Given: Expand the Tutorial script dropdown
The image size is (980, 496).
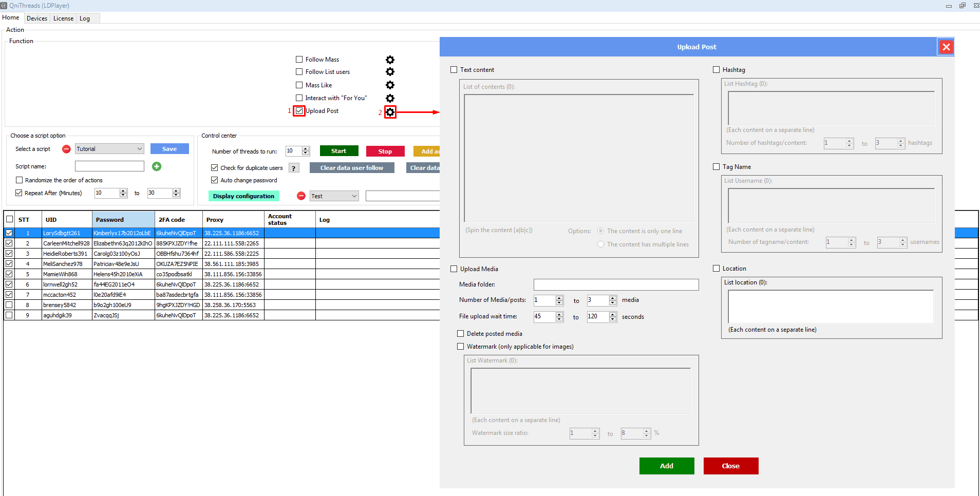Looking at the screenshot, I should click(139, 149).
